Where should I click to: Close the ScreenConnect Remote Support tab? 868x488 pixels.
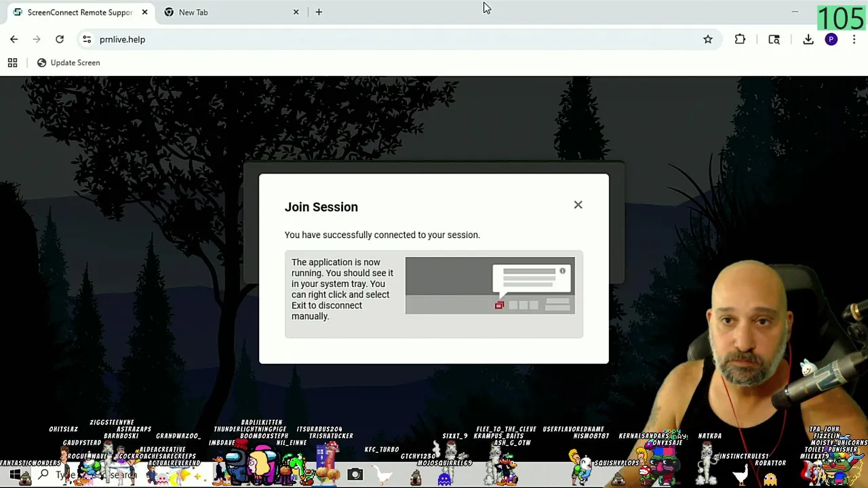(144, 12)
